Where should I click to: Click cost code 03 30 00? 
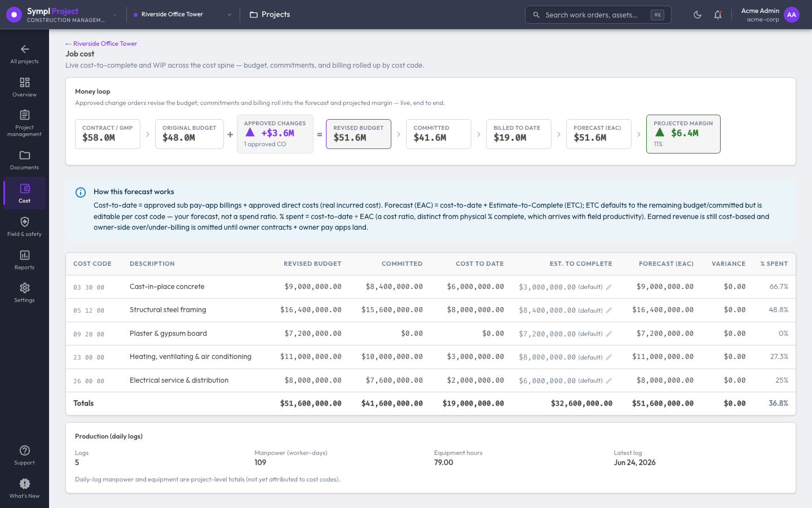click(x=89, y=287)
